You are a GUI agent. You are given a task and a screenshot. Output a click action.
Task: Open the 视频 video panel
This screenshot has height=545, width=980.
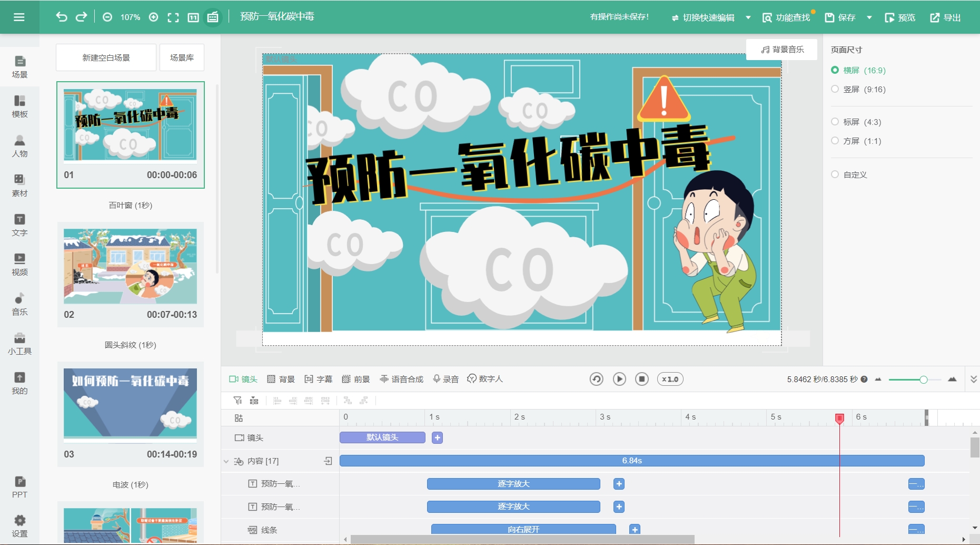[x=19, y=265]
